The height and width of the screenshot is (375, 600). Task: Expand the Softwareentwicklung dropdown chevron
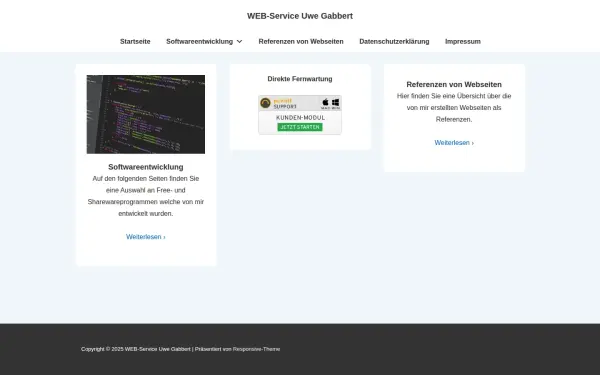click(240, 41)
